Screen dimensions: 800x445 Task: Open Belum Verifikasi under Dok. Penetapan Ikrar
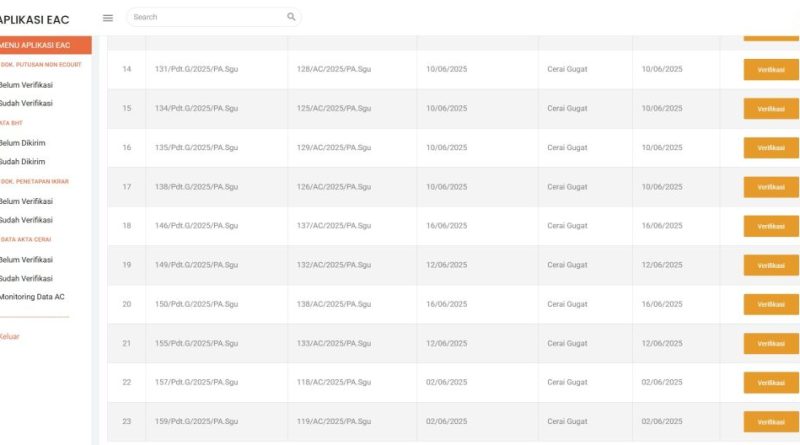click(26, 201)
